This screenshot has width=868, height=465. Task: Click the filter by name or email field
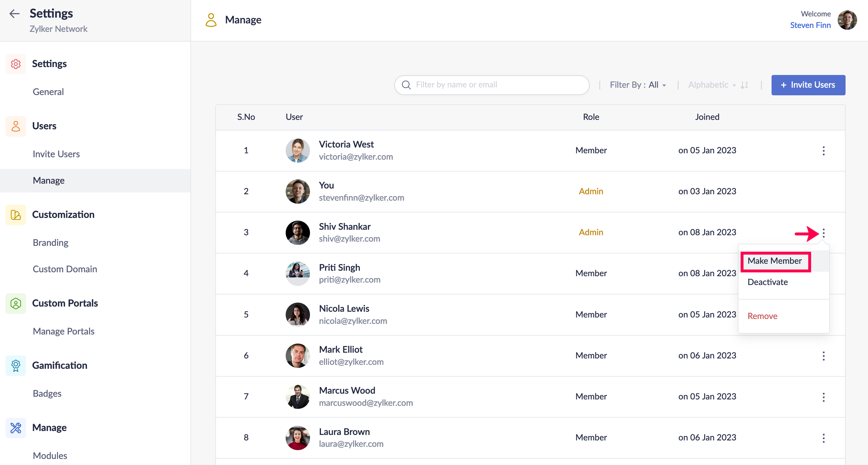tap(492, 85)
